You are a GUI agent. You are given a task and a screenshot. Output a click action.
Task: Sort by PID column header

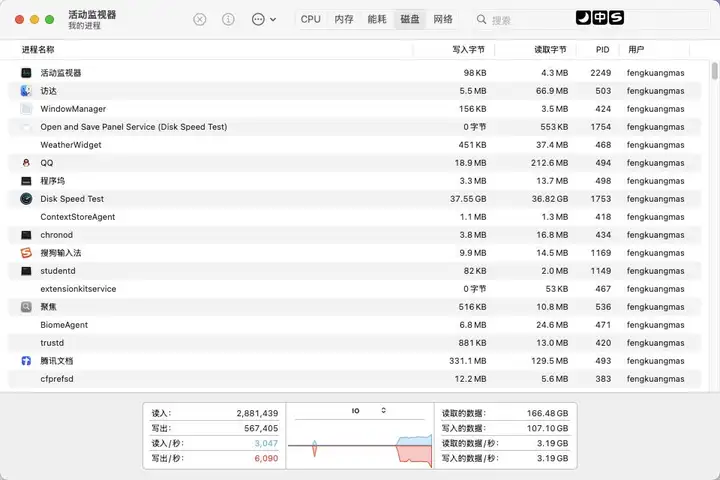tap(602, 50)
